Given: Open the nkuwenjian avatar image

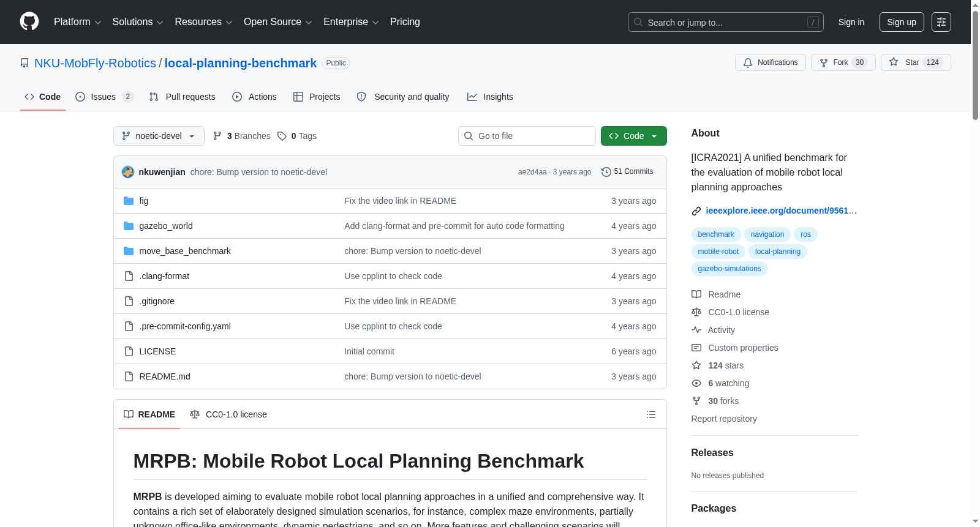Looking at the screenshot, I should click(x=128, y=172).
